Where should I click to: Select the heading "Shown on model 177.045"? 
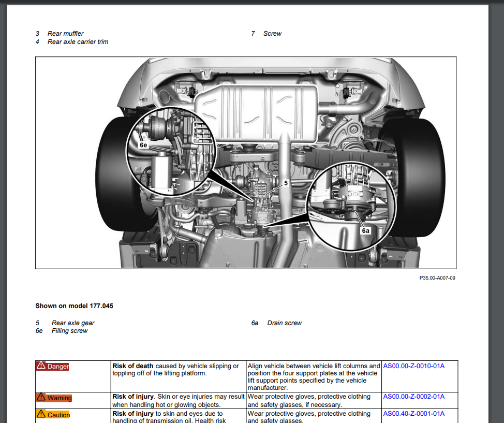(74, 306)
